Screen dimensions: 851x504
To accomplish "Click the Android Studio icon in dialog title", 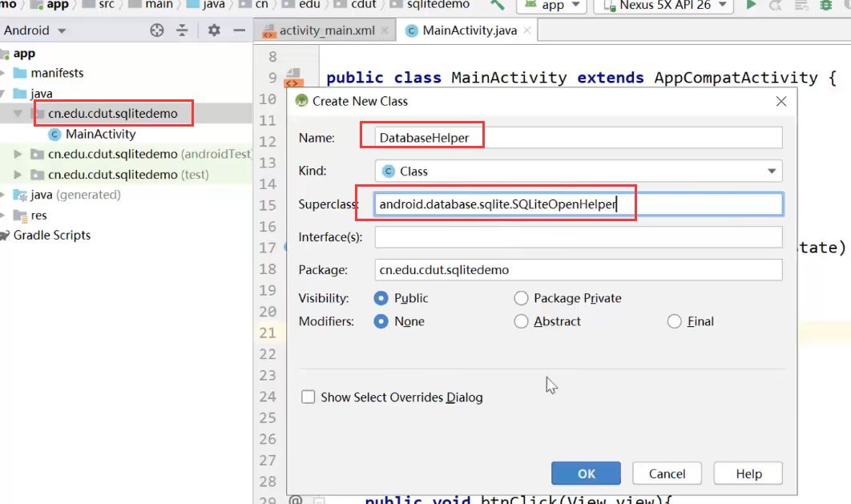I will point(302,101).
